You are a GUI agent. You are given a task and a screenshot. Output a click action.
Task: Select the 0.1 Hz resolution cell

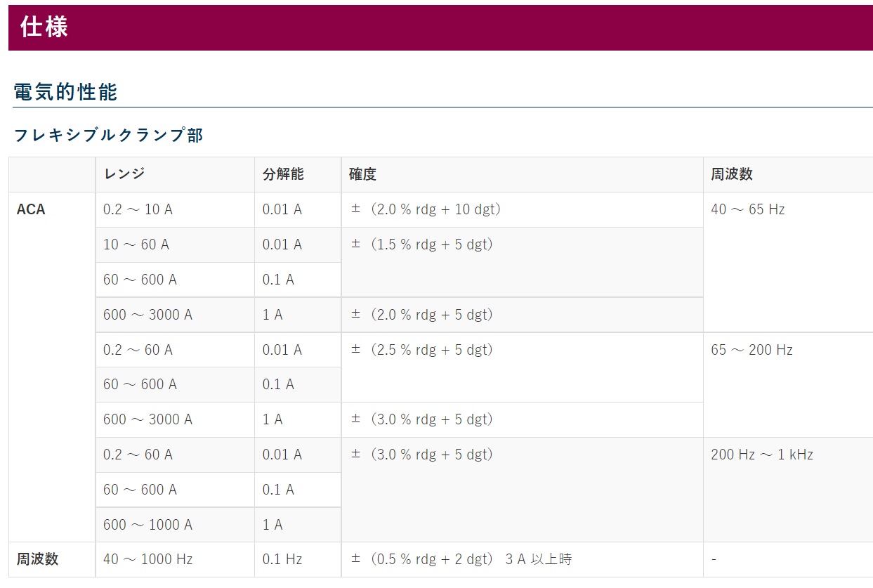(298, 559)
